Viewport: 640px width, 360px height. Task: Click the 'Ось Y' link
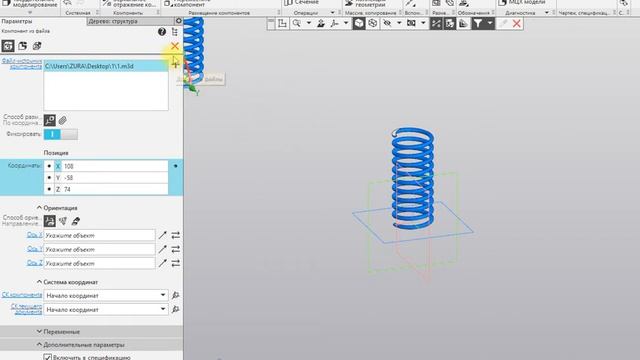tap(35, 249)
